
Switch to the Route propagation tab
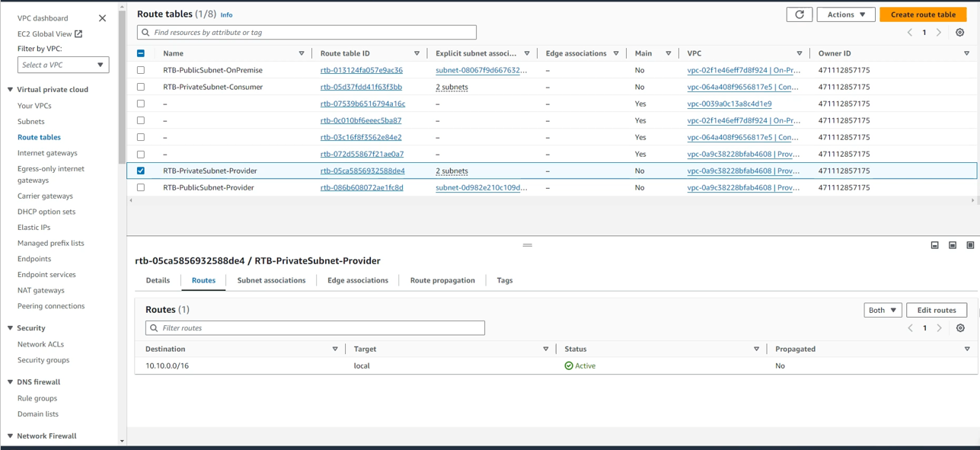point(442,280)
